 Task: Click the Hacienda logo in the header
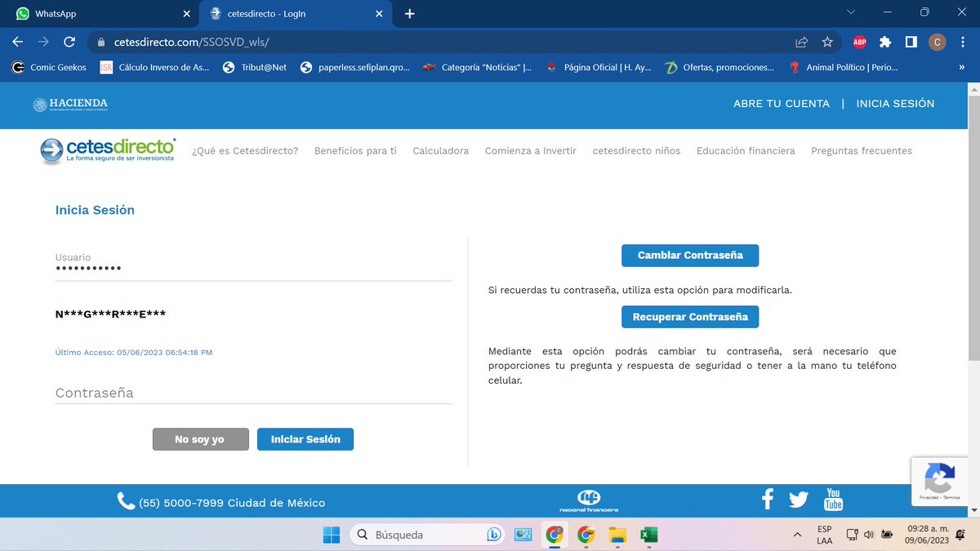[70, 104]
